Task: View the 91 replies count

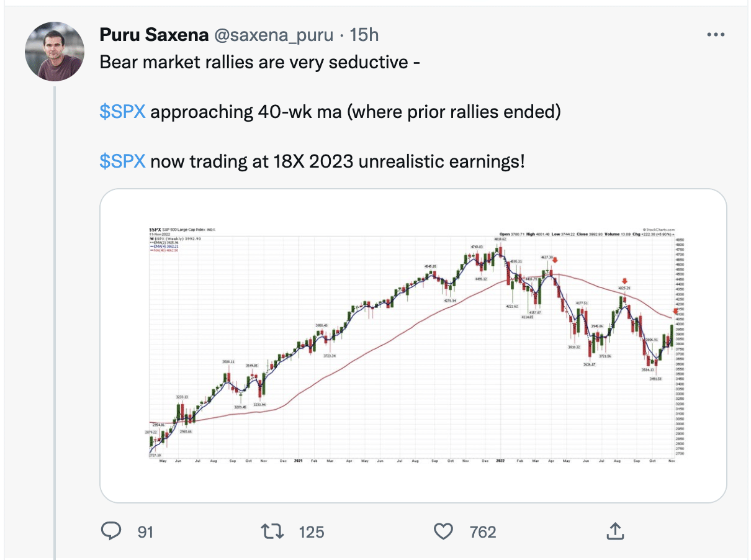Action: (x=145, y=531)
